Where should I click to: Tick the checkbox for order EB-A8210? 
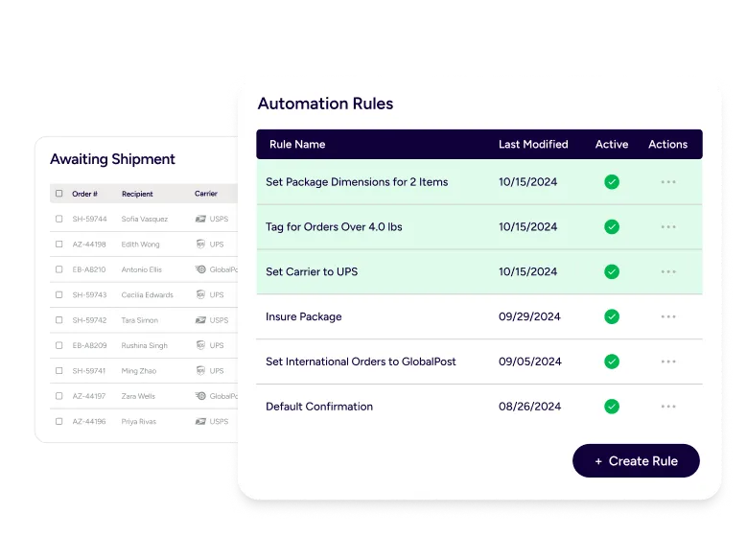(x=59, y=269)
